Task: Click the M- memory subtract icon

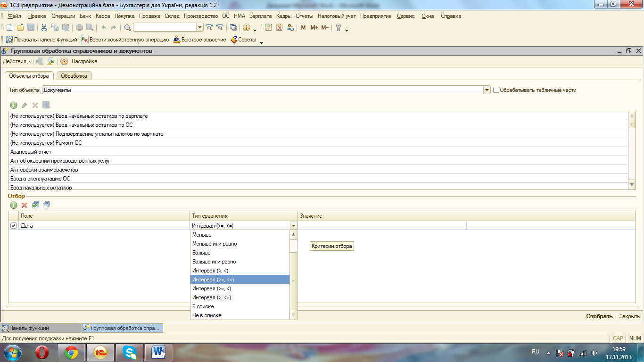Action: 325,27
